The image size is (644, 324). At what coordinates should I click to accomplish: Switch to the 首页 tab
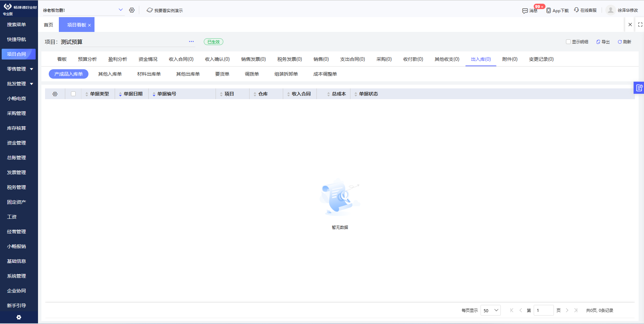[48, 25]
